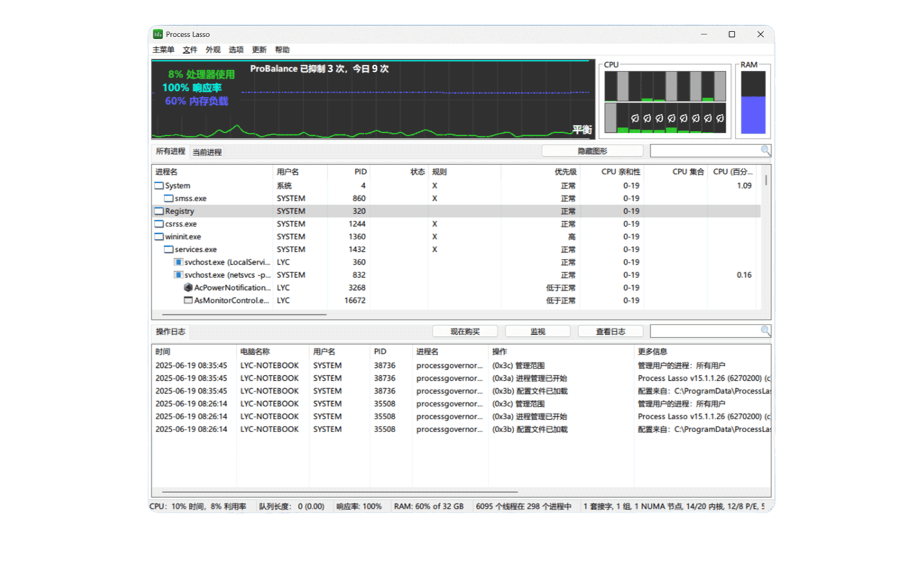Click the Process Lasso title bar app icon
The width and height of the screenshot is (924, 572).
(158, 34)
